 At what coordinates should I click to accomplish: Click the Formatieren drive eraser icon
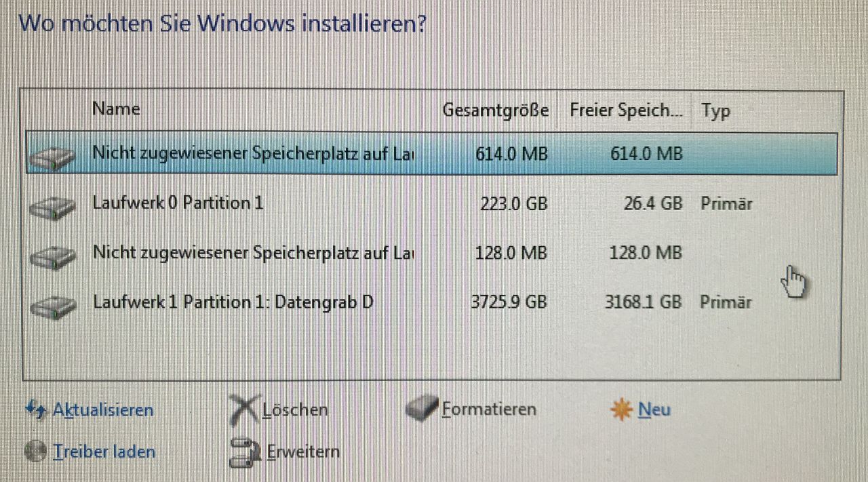(x=422, y=409)
